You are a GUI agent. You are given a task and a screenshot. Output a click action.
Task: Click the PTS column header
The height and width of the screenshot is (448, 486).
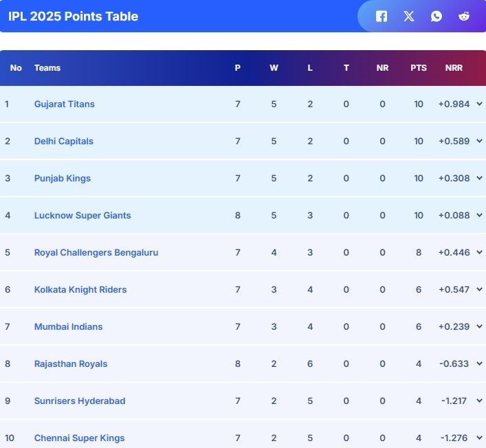tap(419, 67)
